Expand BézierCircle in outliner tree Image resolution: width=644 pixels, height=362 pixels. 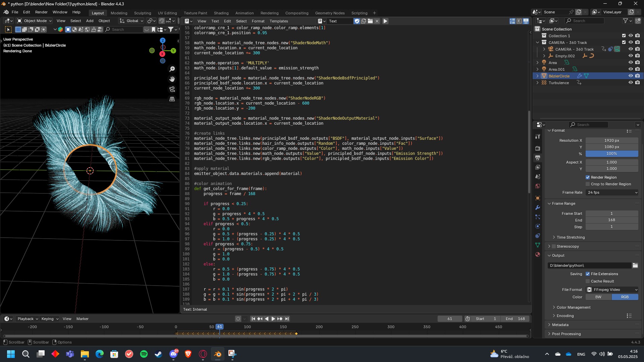coord(538,76)
